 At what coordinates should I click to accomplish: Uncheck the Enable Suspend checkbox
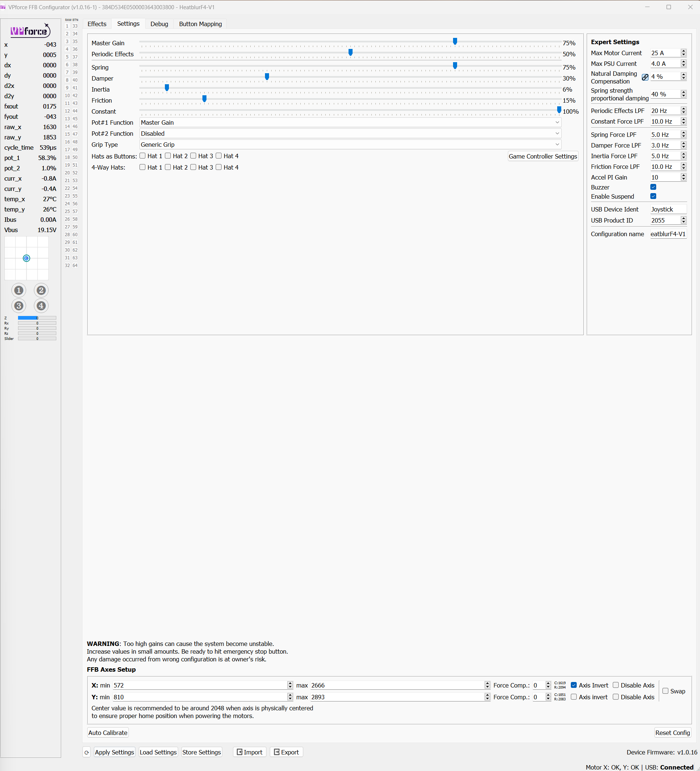click(653, 196)
